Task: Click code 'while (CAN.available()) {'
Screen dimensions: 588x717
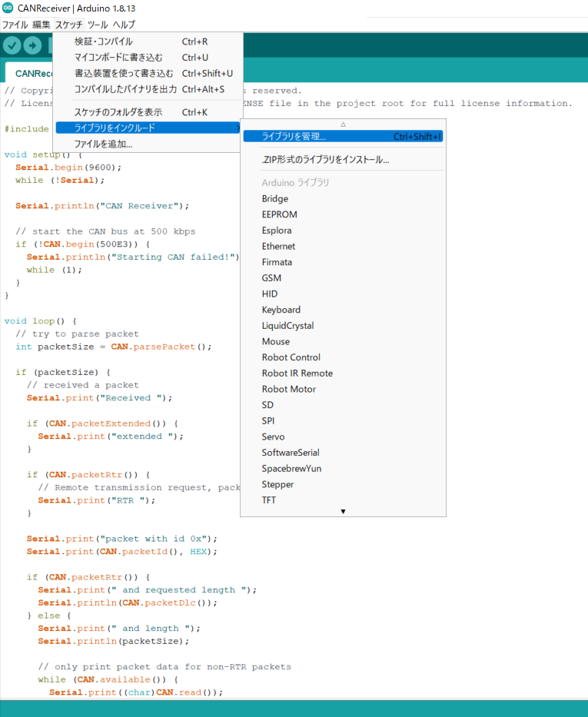Action: (108, 679)
